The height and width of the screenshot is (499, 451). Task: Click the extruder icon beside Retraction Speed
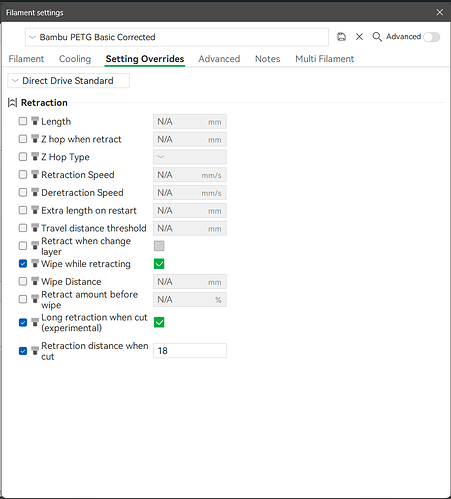coord(35,174)
